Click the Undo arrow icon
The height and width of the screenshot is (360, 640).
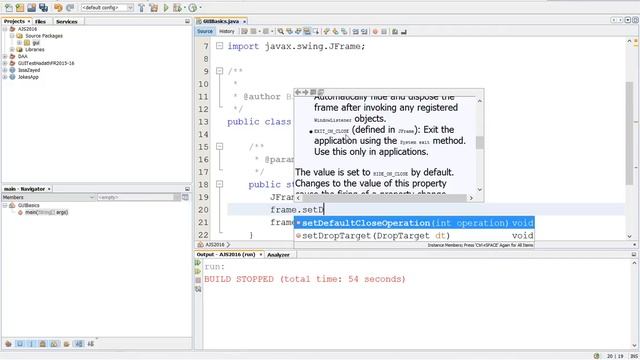click(58, 7)
